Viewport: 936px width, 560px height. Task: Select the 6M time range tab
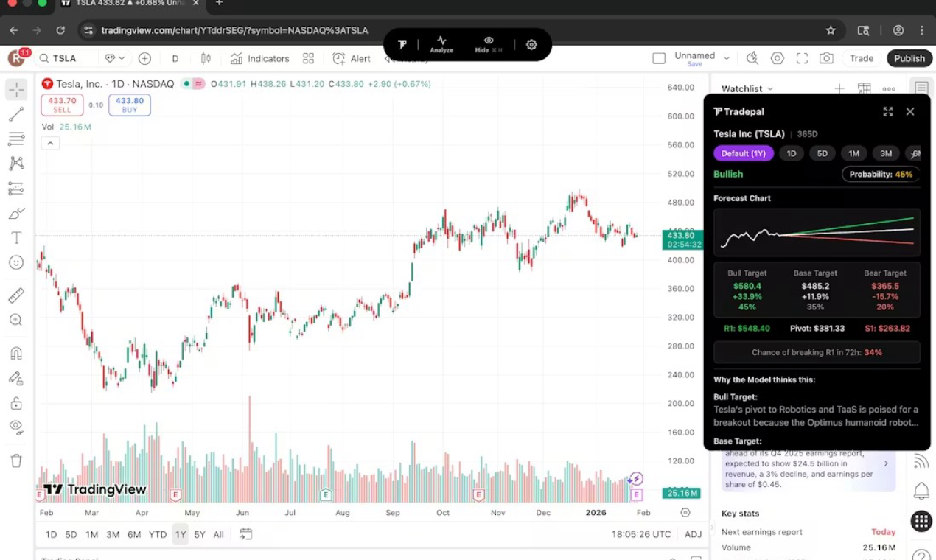134,534
